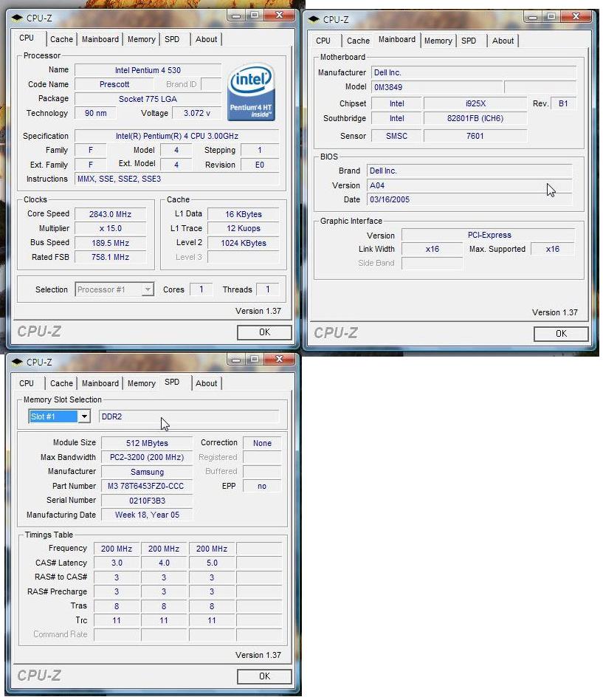Click the CPU-Z app icon in the SPD window title bar
603x700 pixels.
(17, 362)
